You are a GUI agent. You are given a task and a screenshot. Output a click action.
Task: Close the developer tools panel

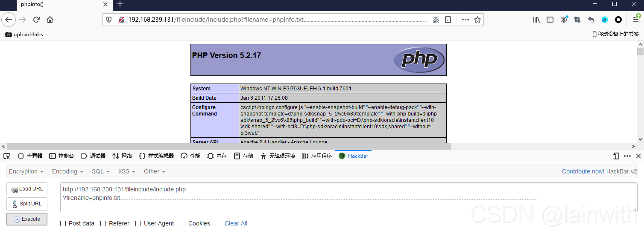(x=638, y=156)
